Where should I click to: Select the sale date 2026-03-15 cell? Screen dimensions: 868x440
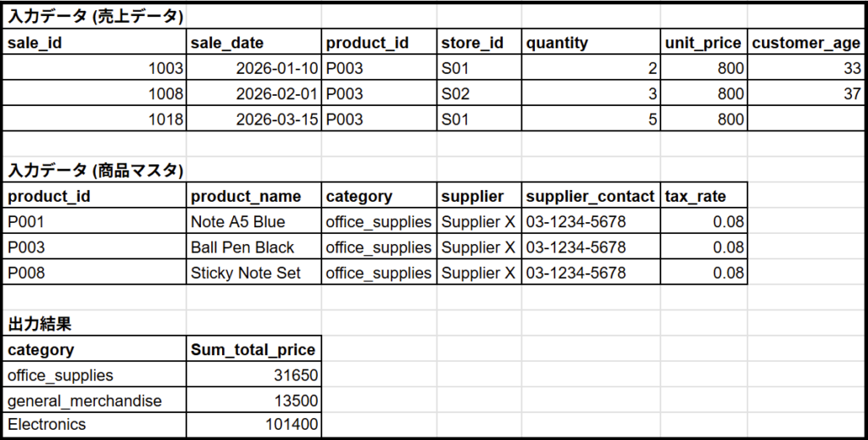click(x=254, y=119)
